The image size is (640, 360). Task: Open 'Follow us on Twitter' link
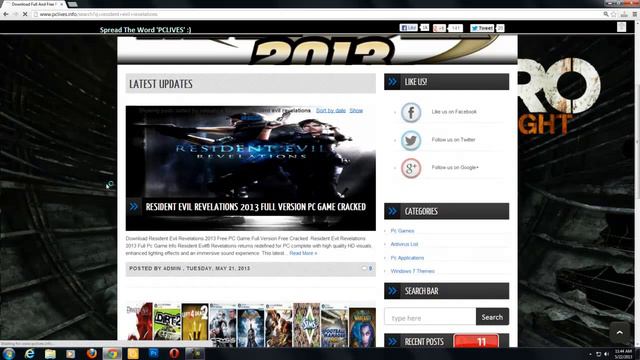tap(453, 140)
